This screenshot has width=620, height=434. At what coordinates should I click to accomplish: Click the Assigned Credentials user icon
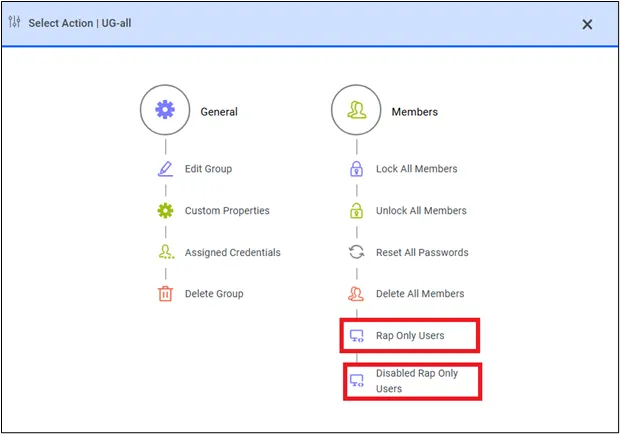(x=166, y=252)
